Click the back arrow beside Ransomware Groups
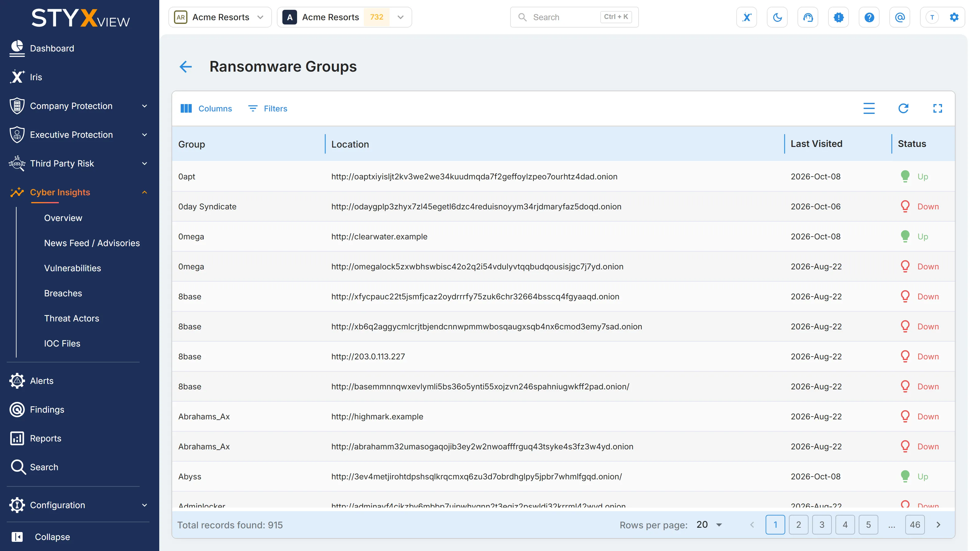This screenshot has height=551, width=980. [x=186, y=66]
